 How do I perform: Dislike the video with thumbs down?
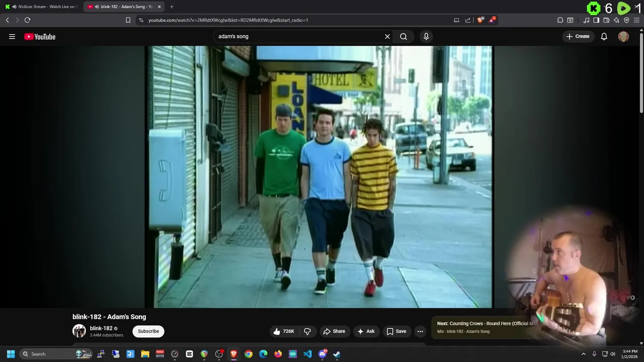[307, 331]
